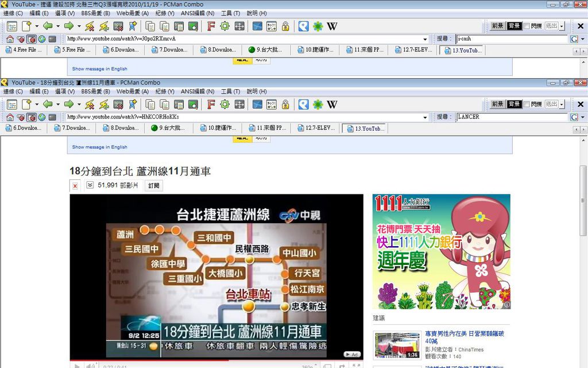The image size is (588, 368).
Task: Open 連線 (C) menu in lower window
Action: click(x=13, y=91)
